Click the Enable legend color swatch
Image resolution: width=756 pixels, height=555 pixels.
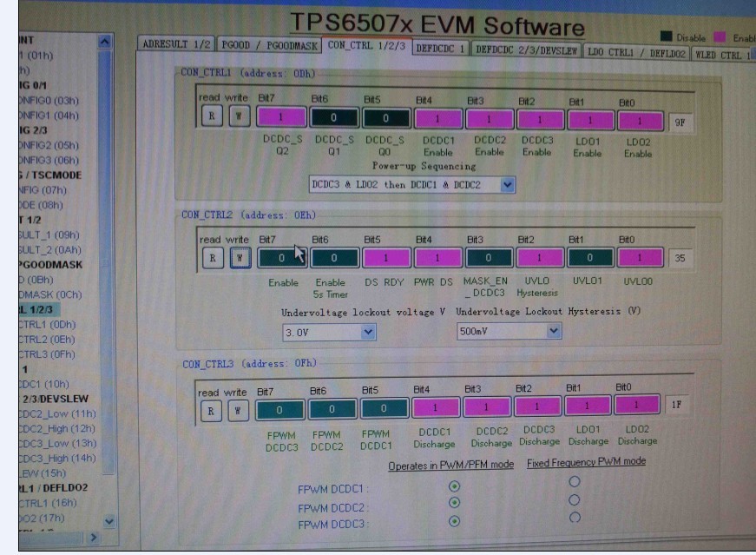[x=720, y=36]
